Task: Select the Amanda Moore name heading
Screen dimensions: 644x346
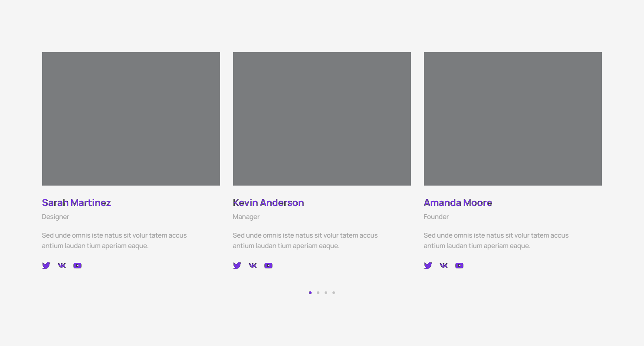Action: click(458, 202)
